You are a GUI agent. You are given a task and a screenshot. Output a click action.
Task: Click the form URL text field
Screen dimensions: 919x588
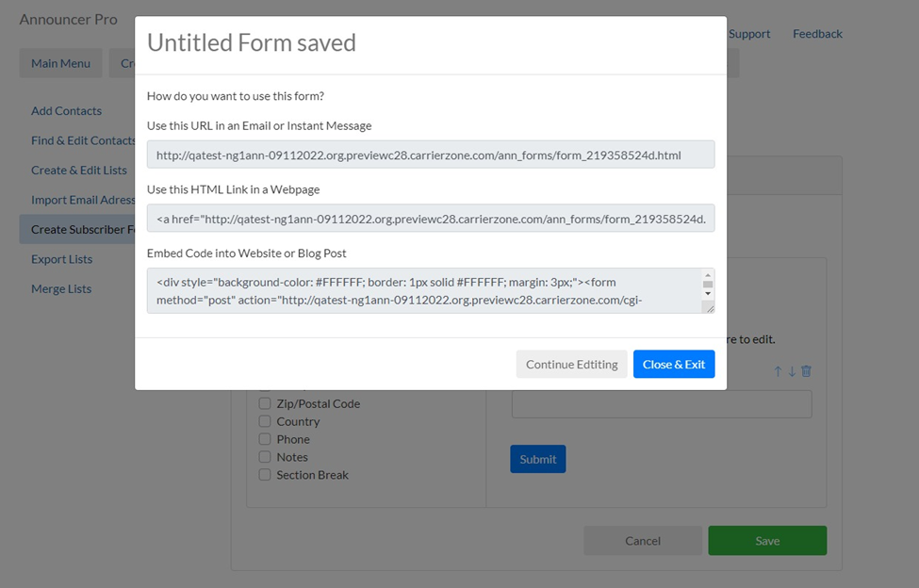tap(431, 155)
